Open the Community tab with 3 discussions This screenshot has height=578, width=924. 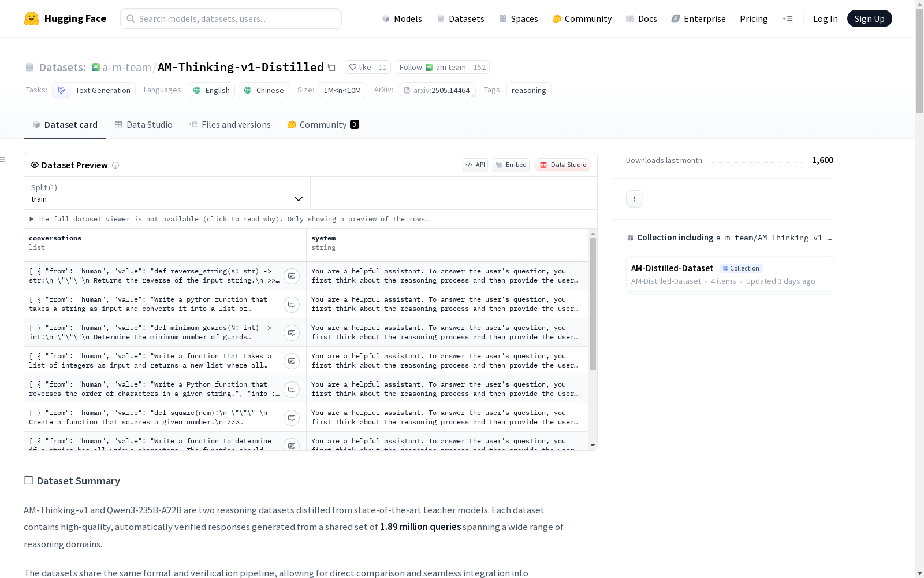(323, 125)
